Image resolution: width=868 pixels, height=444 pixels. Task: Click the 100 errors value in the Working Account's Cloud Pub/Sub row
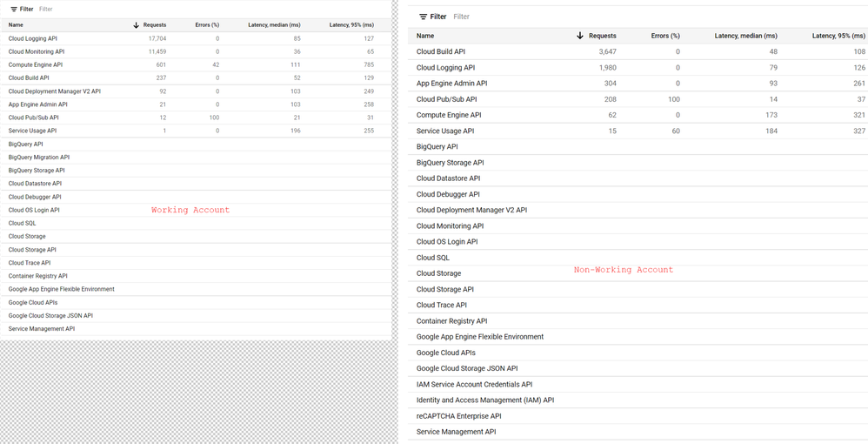[214, 118]
